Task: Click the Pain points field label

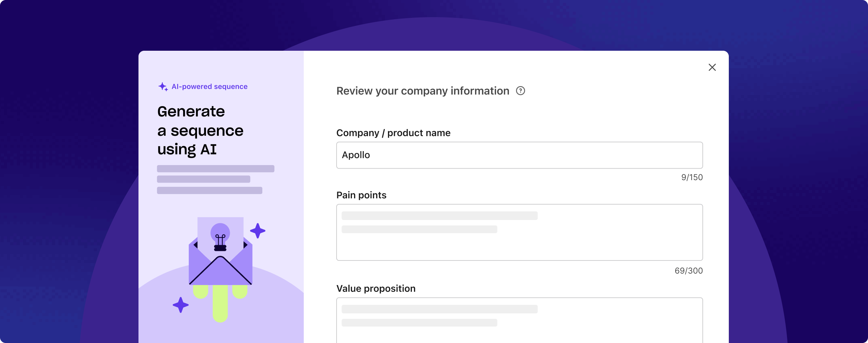Action: point(361,195)
